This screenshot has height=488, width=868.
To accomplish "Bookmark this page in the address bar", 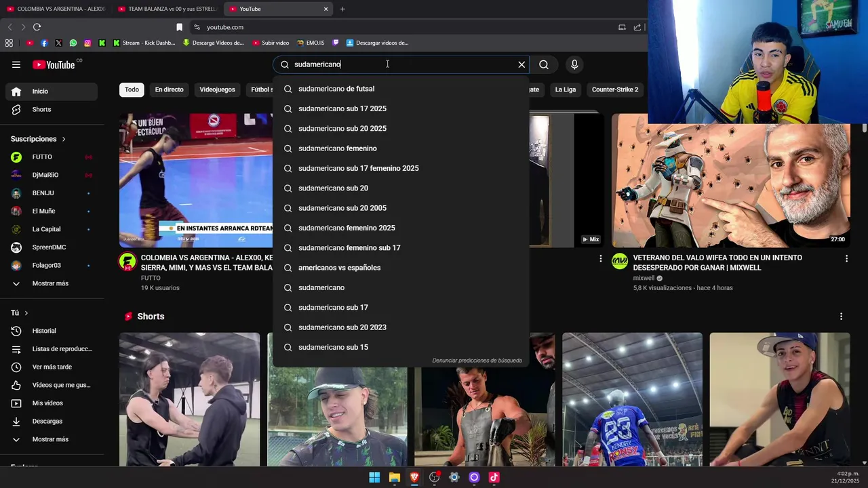I will [179, 27].
